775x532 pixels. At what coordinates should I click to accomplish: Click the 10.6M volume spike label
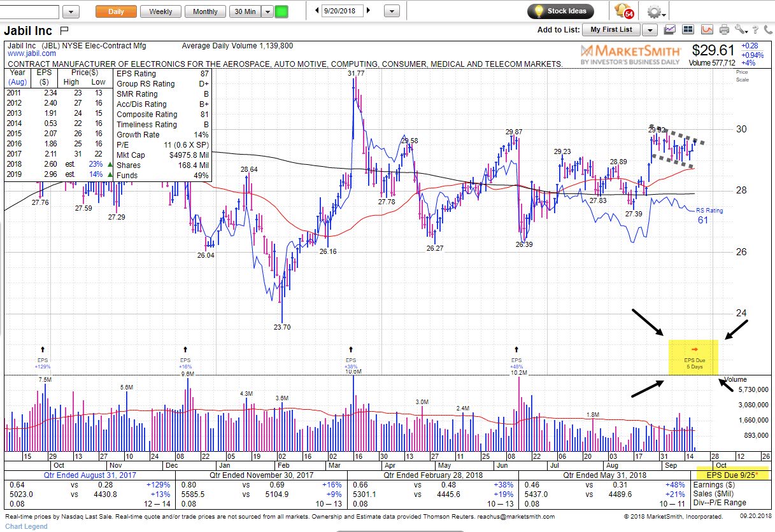click(x=353, y=372)
